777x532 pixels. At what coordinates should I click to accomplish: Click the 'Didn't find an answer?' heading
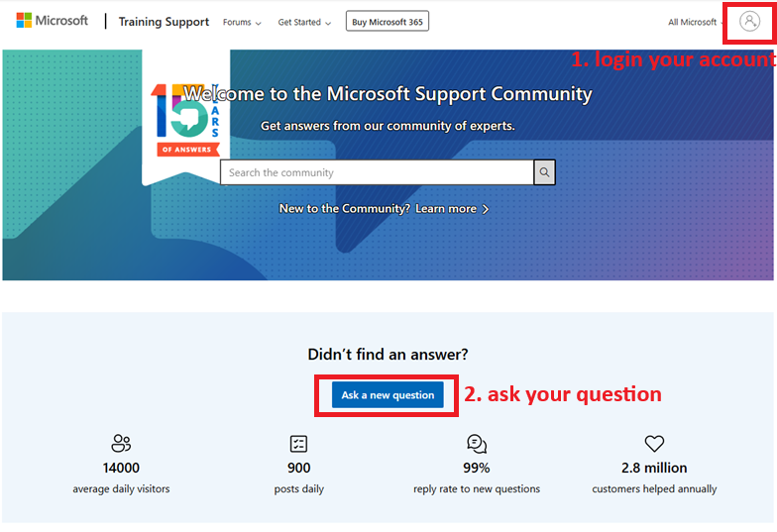coord(388,355)
